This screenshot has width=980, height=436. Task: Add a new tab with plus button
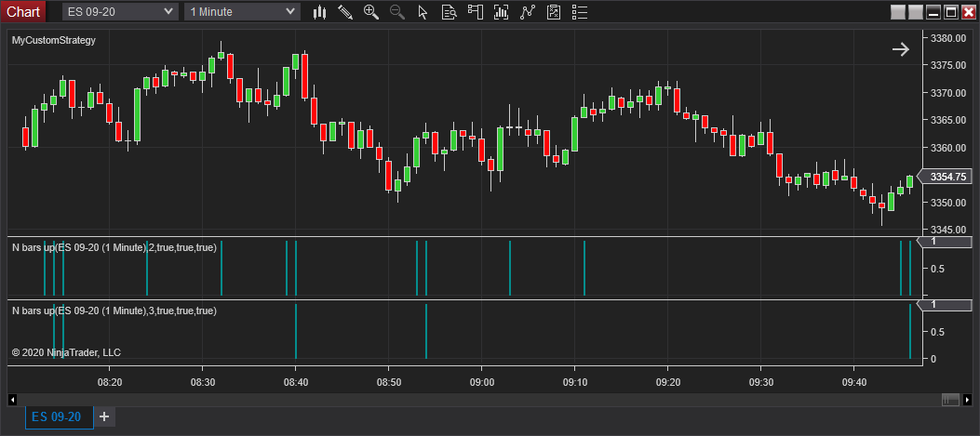coord(104,416)
